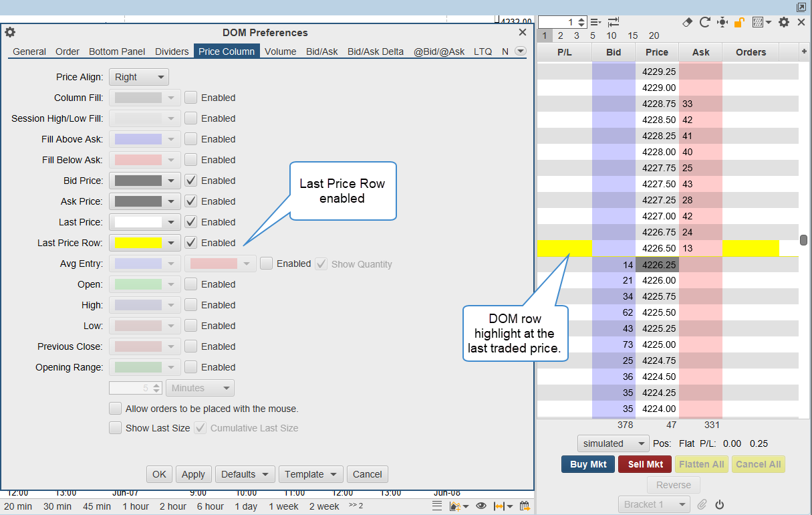Viewport: 812px width, 515px height.
Task: Click the yellow Last Price Row color swatch
Action: tap(138, 243)
